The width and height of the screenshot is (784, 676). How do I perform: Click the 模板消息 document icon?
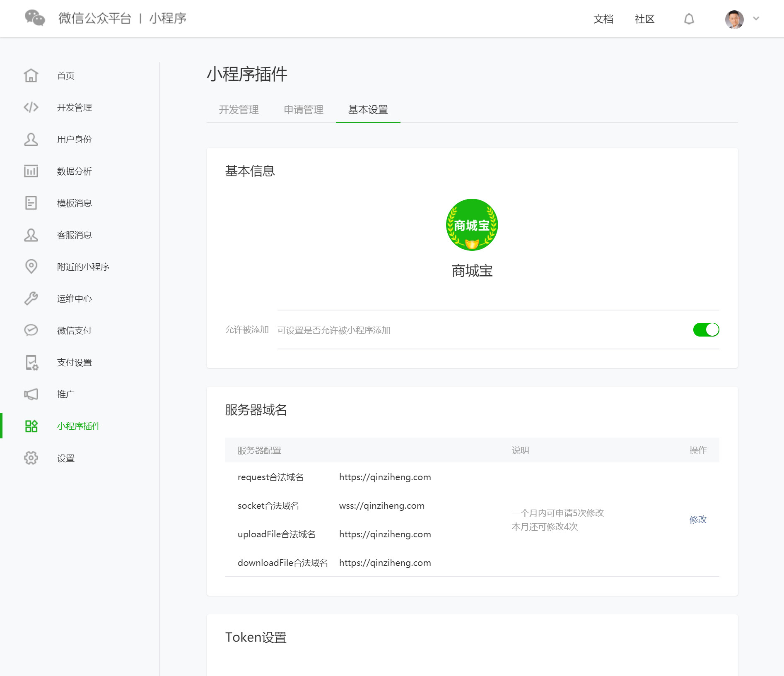[31, 203]
